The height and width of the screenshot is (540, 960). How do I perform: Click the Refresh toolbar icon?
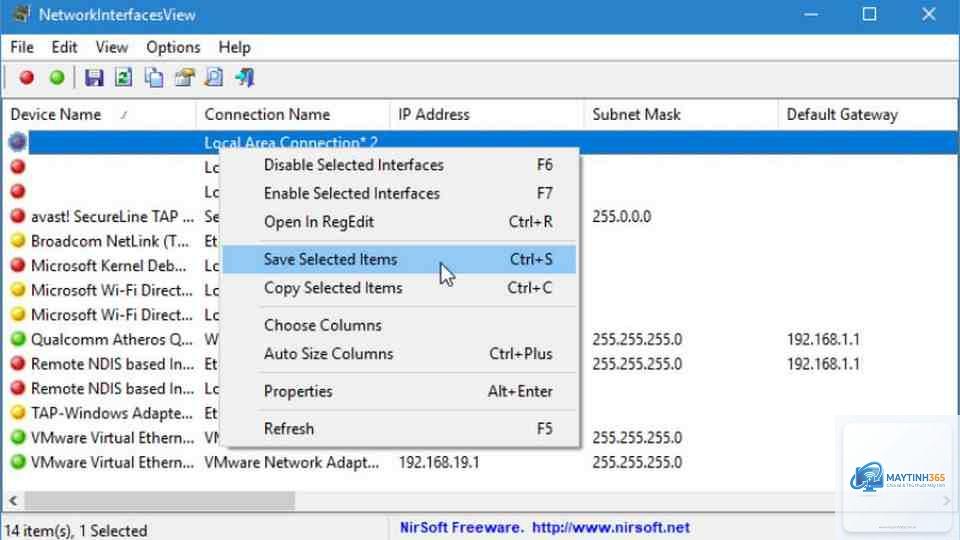coord(124,78)
